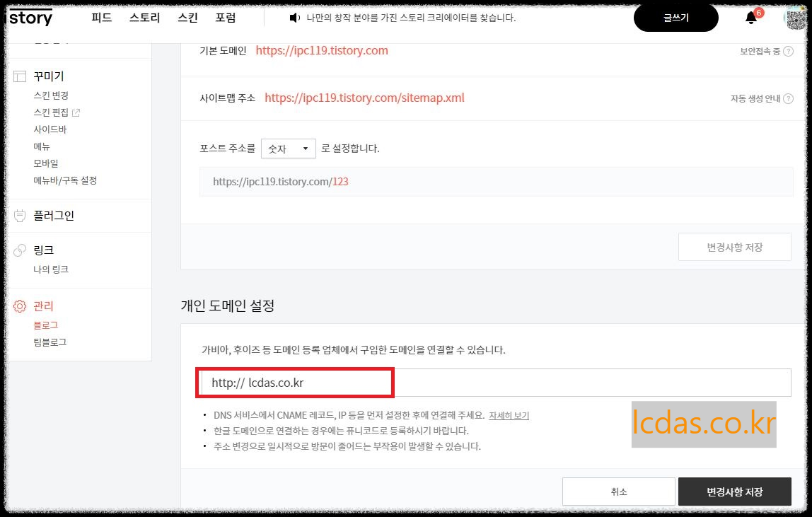Select 모바일 in sidebar
Viewport: 812px width, 517px height.
click(45, 163)
